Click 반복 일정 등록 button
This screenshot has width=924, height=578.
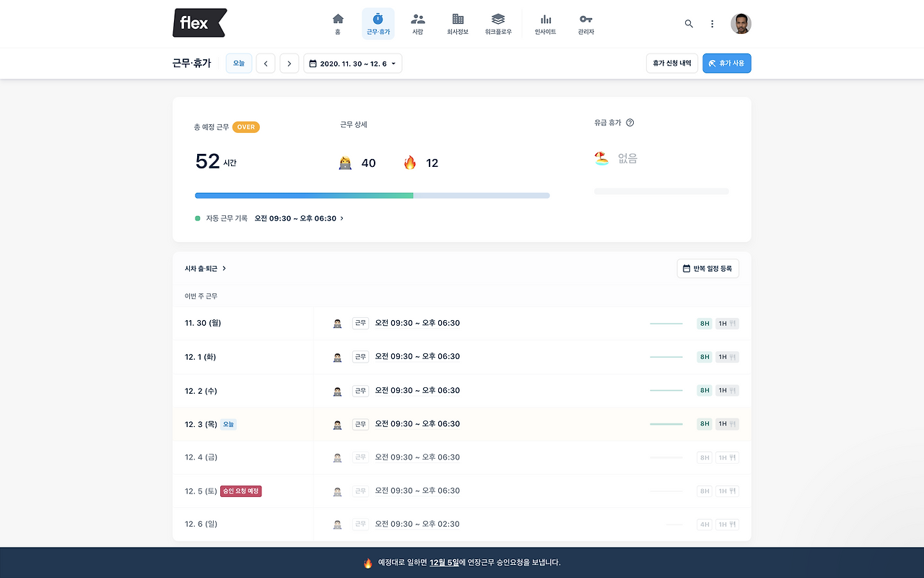pos(708,269)
